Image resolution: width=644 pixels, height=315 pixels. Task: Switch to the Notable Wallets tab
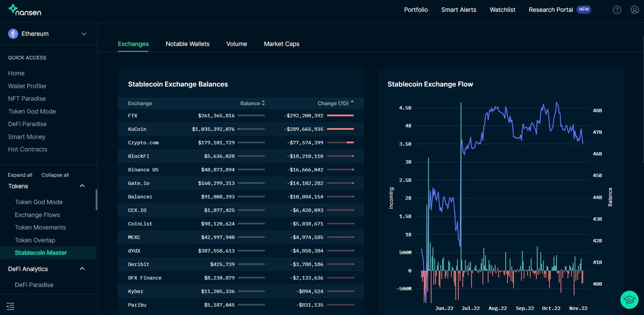pos(188,44)
